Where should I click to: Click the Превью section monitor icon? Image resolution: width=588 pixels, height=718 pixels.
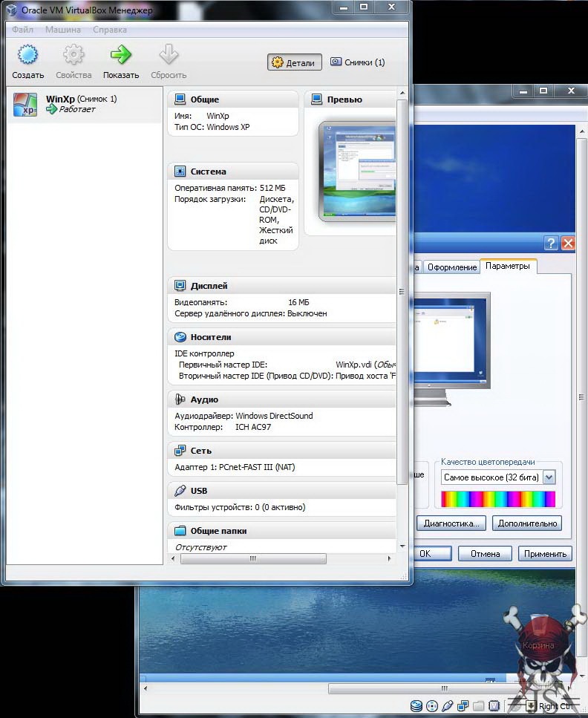[x=316, y=99]
